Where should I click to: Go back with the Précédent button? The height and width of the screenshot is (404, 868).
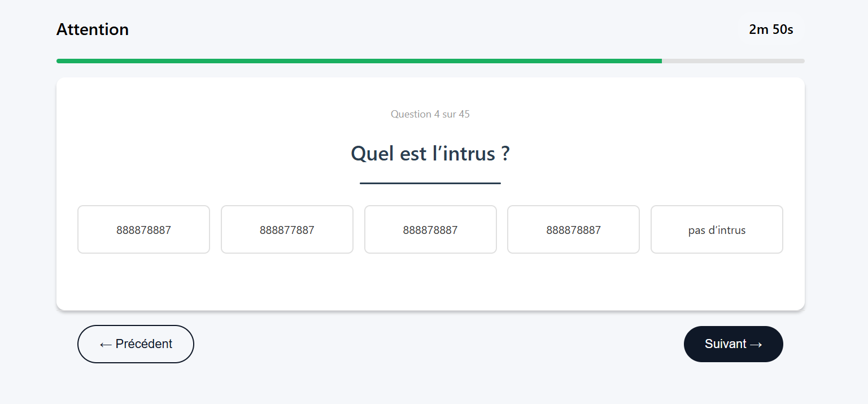pos(136,344)
